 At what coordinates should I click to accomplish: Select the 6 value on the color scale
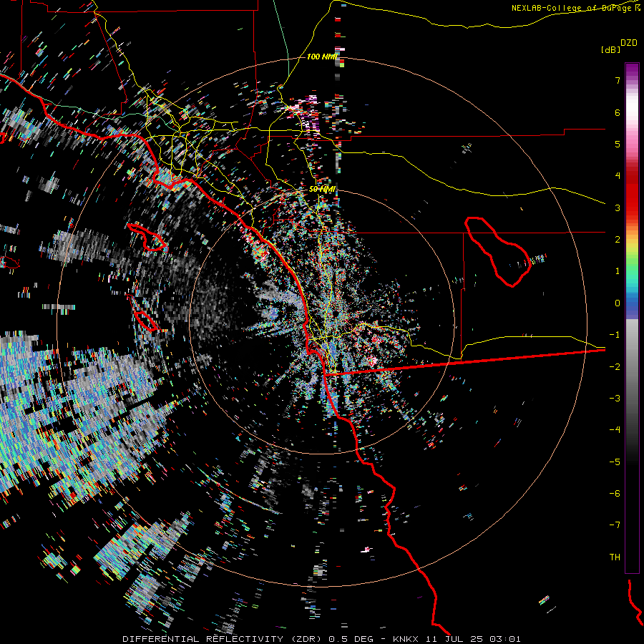coord(618,112)
